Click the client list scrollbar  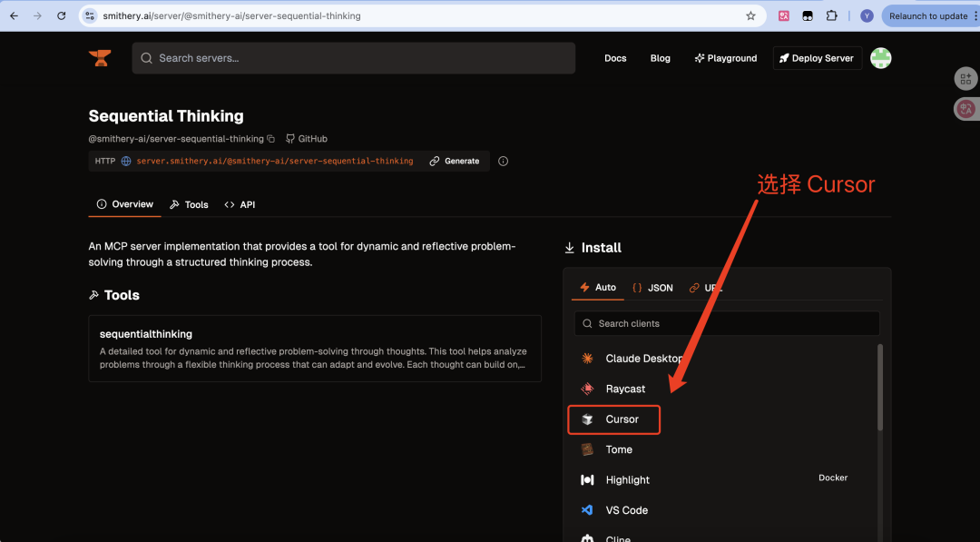pos(879,389)
